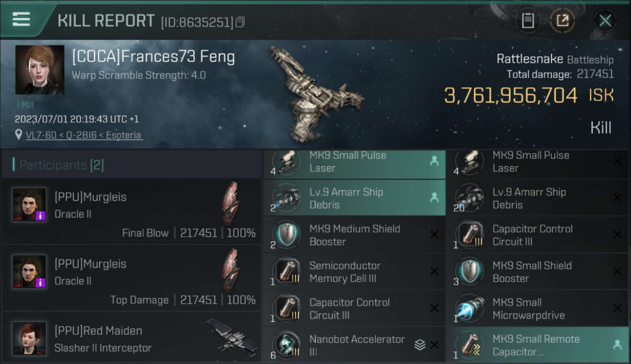This screenshot has width=631, height=364.
Task: Select the MK9 Small Microwarpdrive item icon
Action: 469,308
